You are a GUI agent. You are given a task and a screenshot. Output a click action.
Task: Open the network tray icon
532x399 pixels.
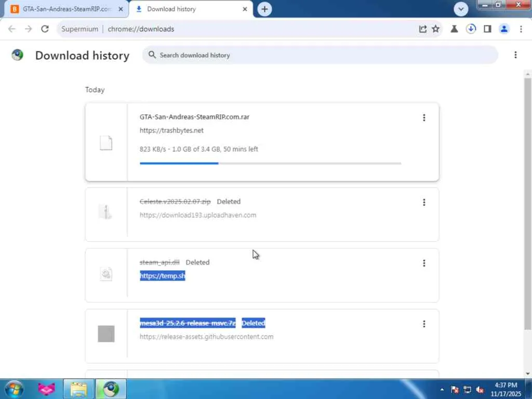click(x=467, y=390)
